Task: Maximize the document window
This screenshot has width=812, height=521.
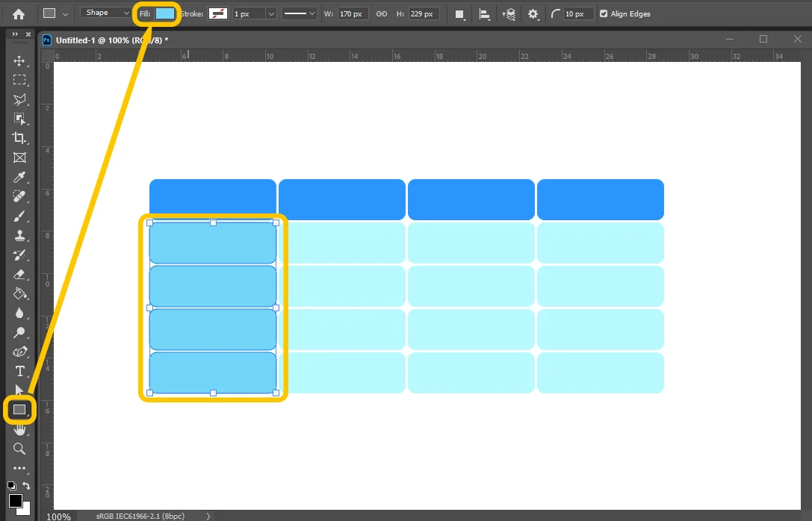Action: (x=763, y=39)
